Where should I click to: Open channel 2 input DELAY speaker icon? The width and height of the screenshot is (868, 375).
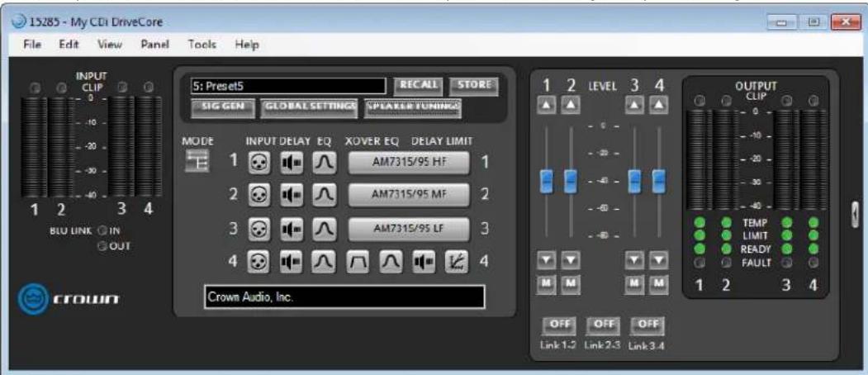pyautogui.click(x=291, y=195)
